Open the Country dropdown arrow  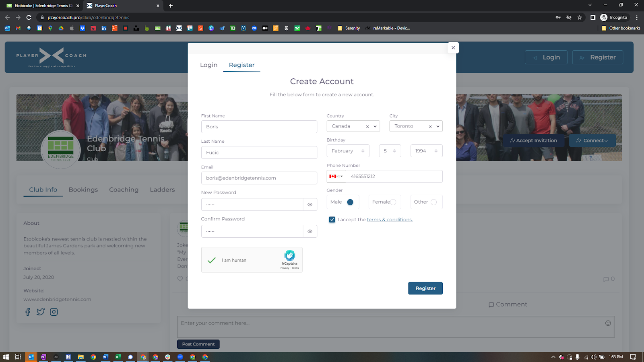tap(375, 126)
